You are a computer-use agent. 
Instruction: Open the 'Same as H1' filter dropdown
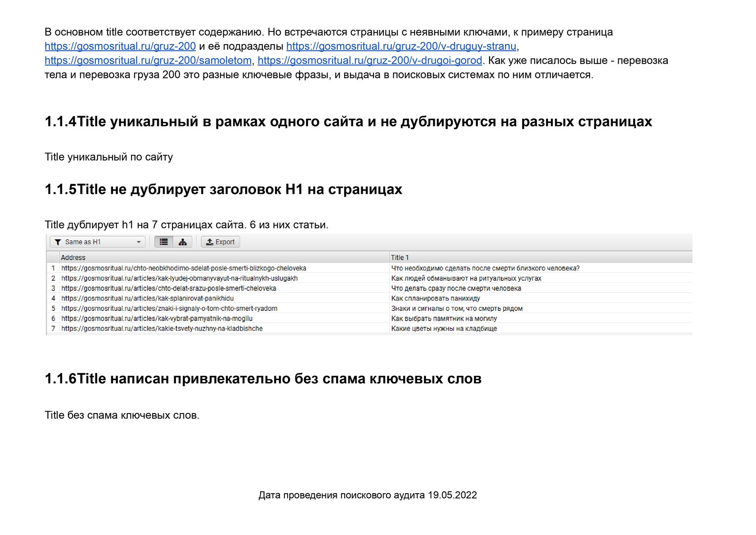pos(98,242)
